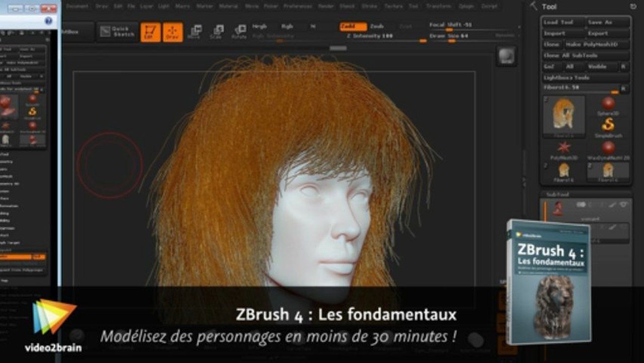Click the refresh arrow icon in Tool palette header
Viewport: 644px width, 363px height.
[x=633, y=6]
